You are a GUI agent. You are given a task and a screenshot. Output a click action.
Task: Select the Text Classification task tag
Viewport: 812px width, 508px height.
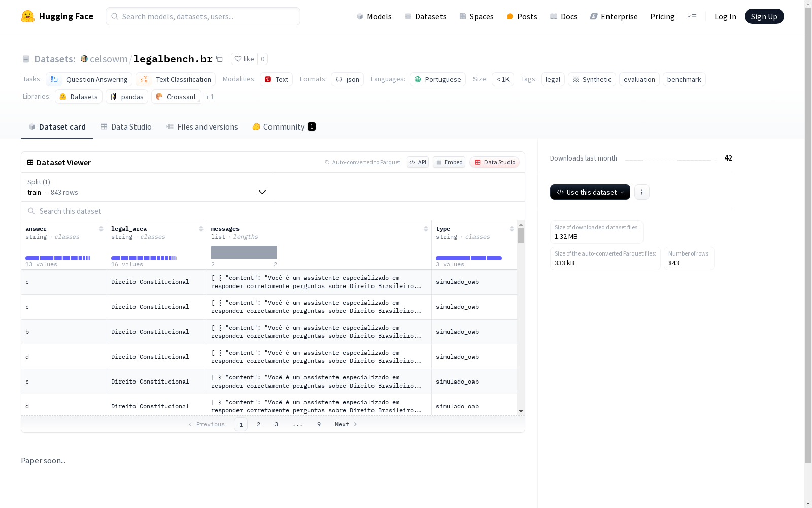click(x=176, y=79)
